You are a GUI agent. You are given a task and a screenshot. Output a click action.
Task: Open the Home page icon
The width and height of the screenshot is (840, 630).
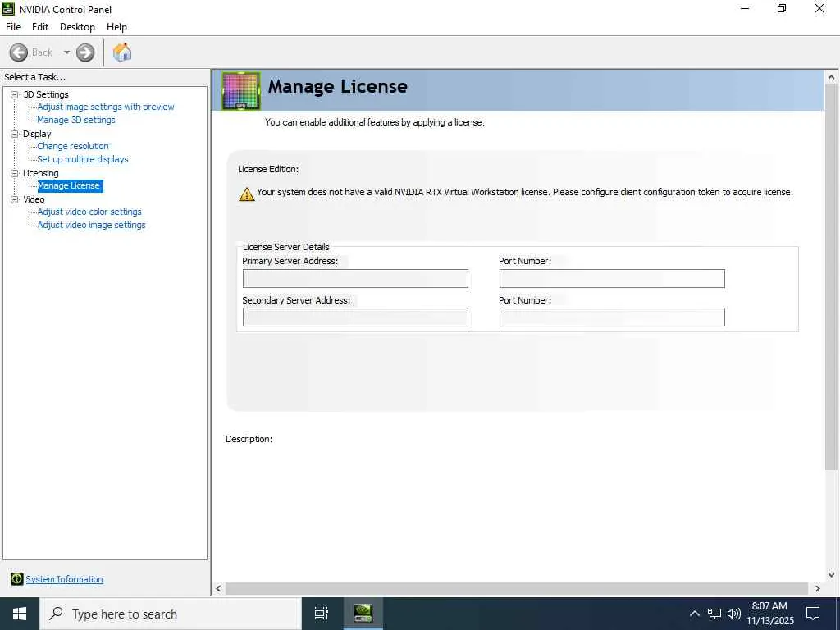(x=122, y=52)
